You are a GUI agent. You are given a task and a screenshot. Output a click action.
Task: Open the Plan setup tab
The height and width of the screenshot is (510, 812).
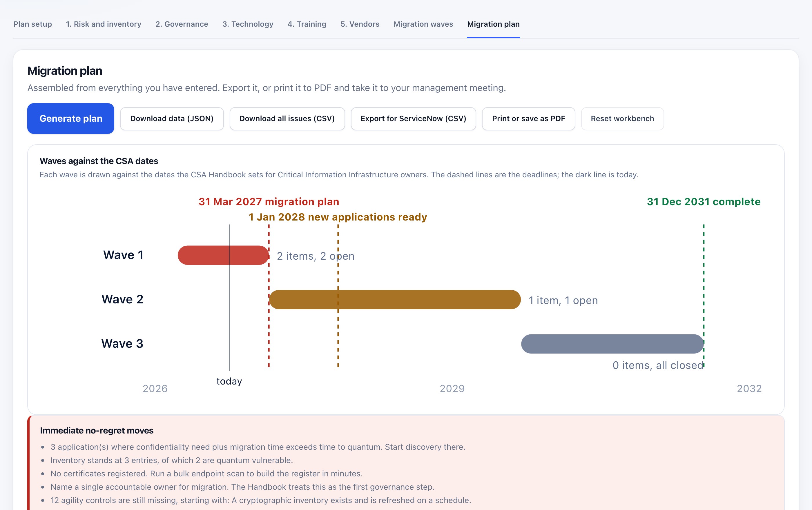[x=33, y=24]
